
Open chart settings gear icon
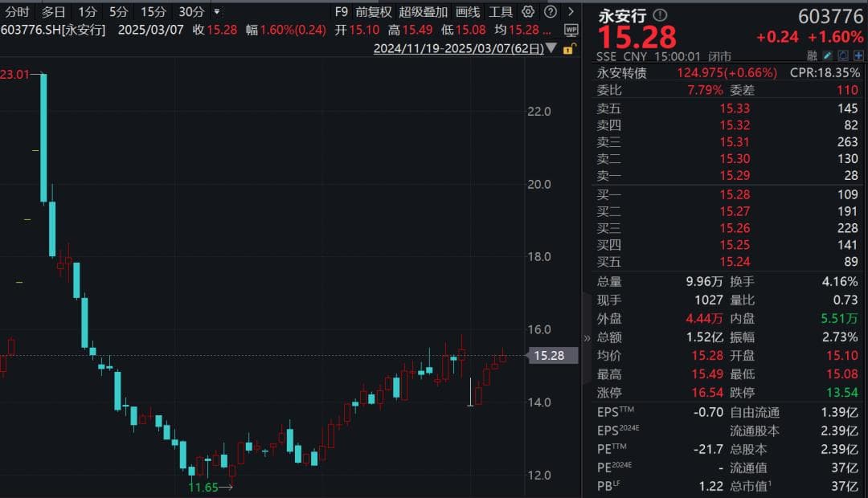[x=528, y=11]
